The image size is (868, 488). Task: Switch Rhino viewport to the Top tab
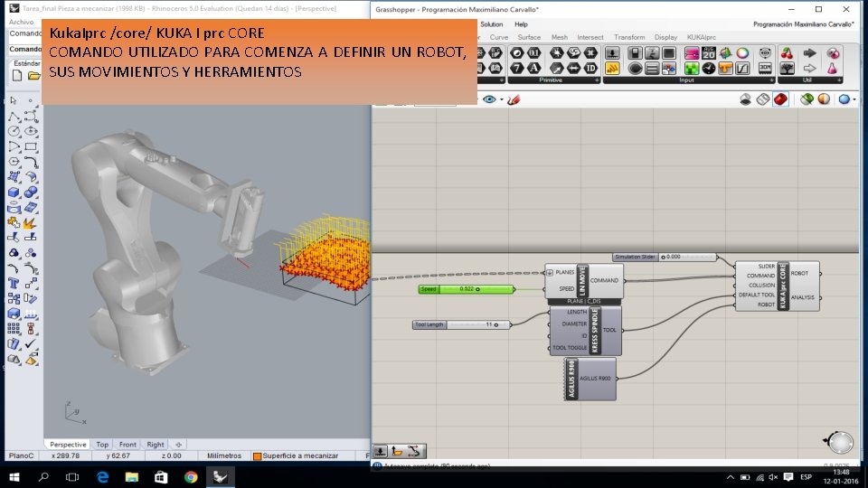click(x=102, y=445)
